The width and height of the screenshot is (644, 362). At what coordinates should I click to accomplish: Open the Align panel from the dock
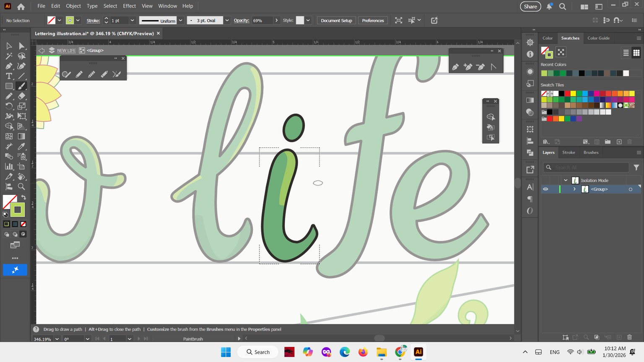click(530, 141)
